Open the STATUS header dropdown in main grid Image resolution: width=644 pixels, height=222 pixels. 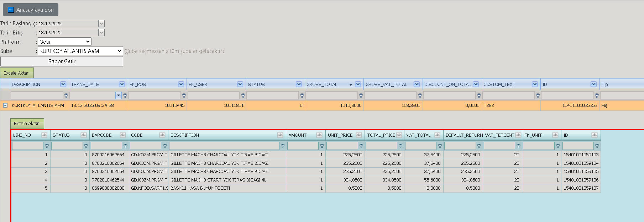(299, 84)
